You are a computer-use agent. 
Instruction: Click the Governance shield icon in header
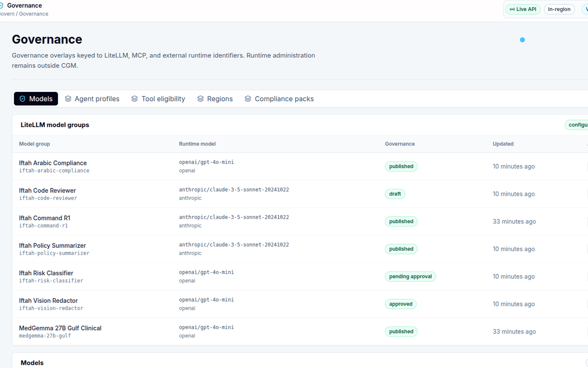(x=1, y=6)
